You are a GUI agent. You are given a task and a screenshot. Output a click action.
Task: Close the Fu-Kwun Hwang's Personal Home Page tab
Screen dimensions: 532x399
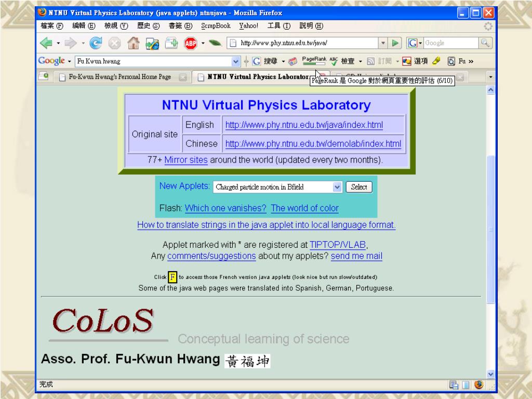point(182,77)
